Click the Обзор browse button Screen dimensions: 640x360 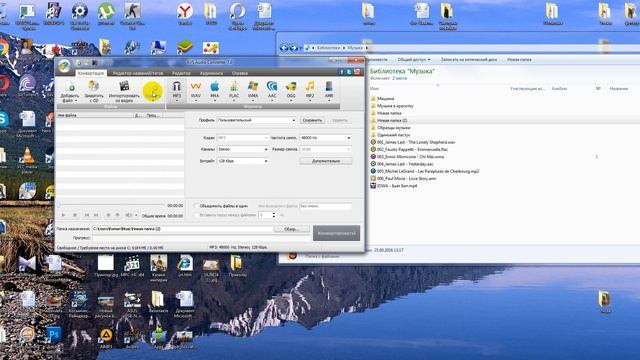[x=291, y=229]
